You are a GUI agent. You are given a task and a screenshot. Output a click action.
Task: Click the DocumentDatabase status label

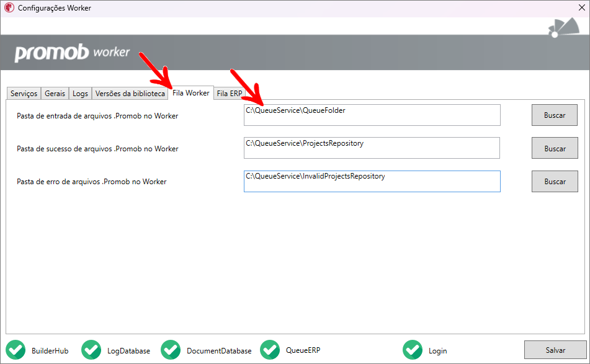pos(219,351)
